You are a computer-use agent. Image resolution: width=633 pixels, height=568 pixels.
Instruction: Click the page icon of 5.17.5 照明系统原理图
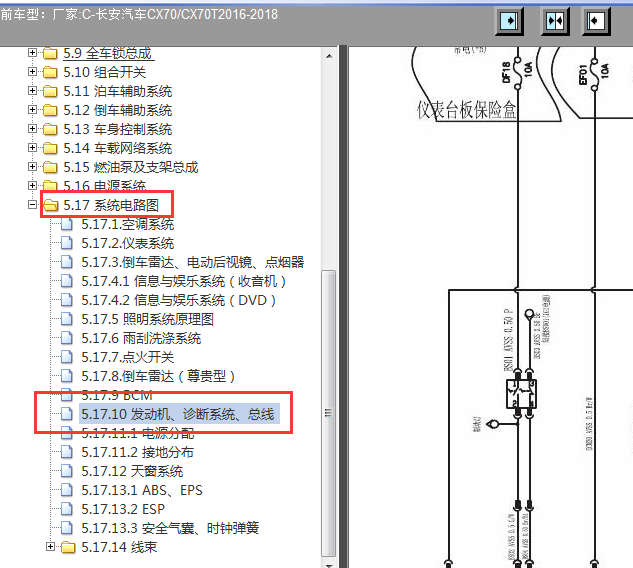pos(67,319)
